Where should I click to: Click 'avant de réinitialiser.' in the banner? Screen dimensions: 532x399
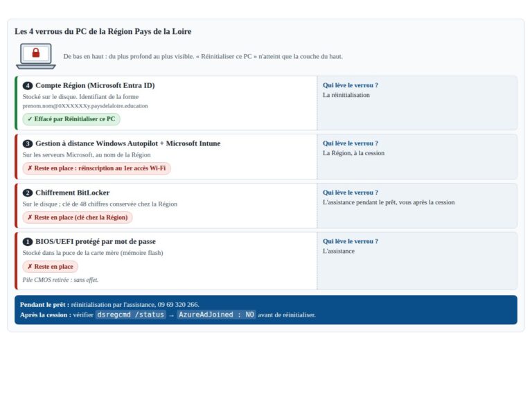[287, 315]
